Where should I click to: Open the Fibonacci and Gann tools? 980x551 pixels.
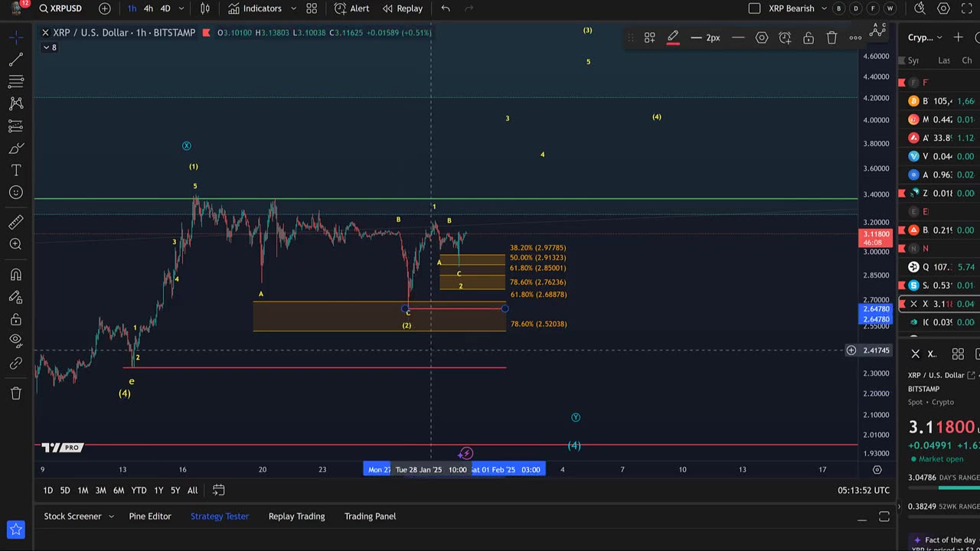15,81
